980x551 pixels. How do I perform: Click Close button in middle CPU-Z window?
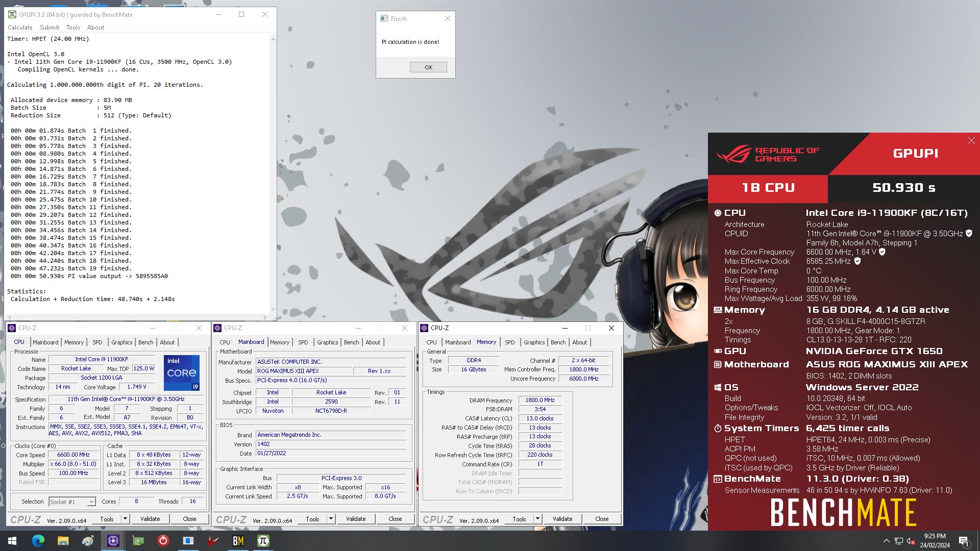click(395, 519)
